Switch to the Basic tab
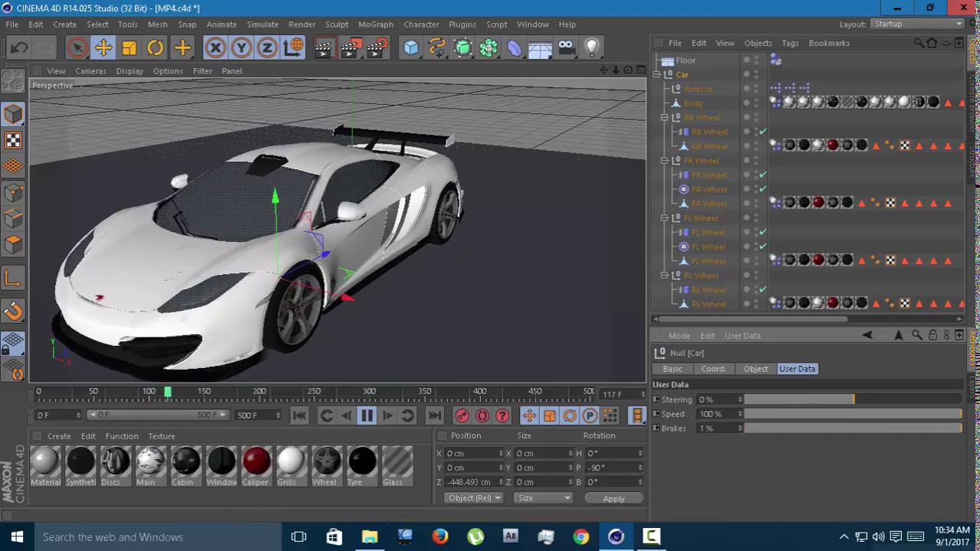 pos(672,369)
